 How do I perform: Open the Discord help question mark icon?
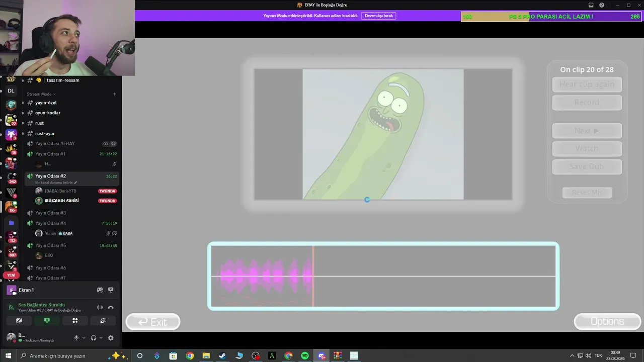[602, 5]
